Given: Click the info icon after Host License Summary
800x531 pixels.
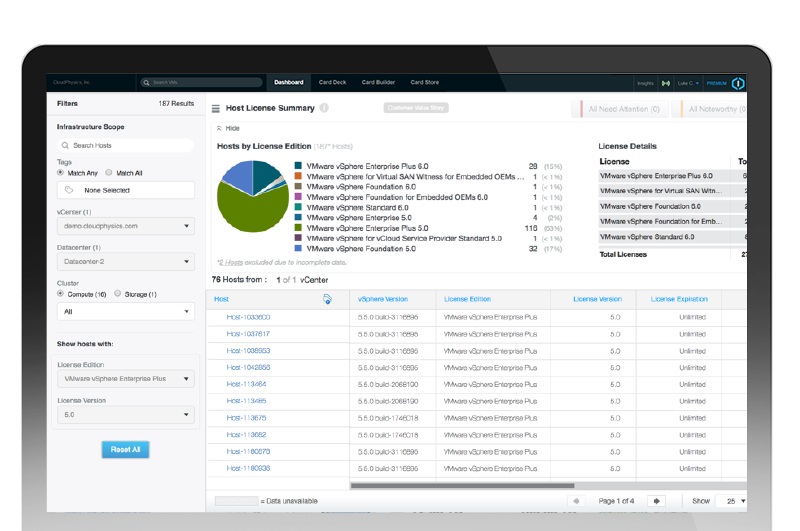Looking at the screenshot, I should click(x=324, y=108).
